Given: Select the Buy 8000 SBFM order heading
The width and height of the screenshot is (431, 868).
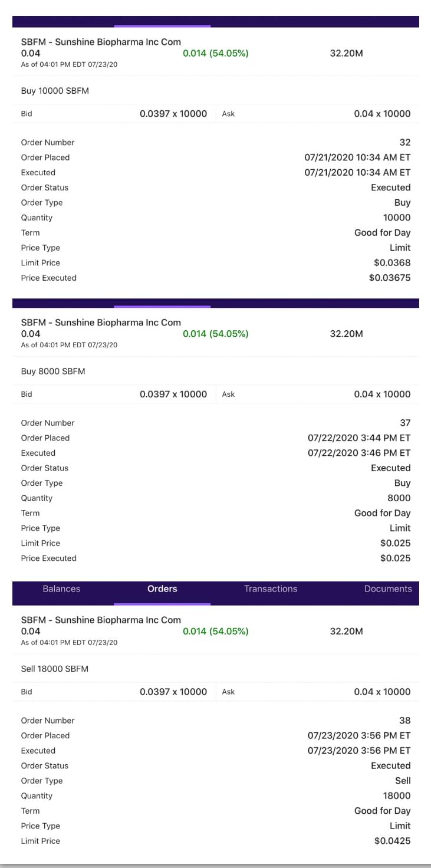Looking at the screenshot, I should click(x=53, y=371).
